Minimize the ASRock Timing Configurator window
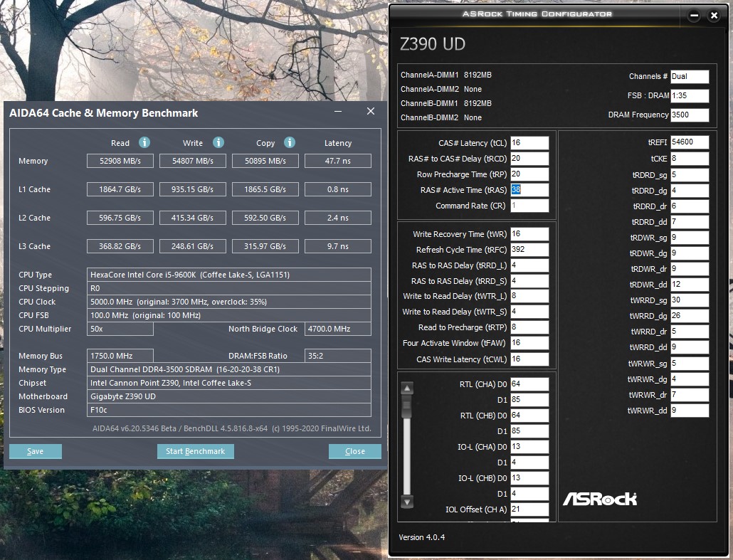 [x=694, y=16]
